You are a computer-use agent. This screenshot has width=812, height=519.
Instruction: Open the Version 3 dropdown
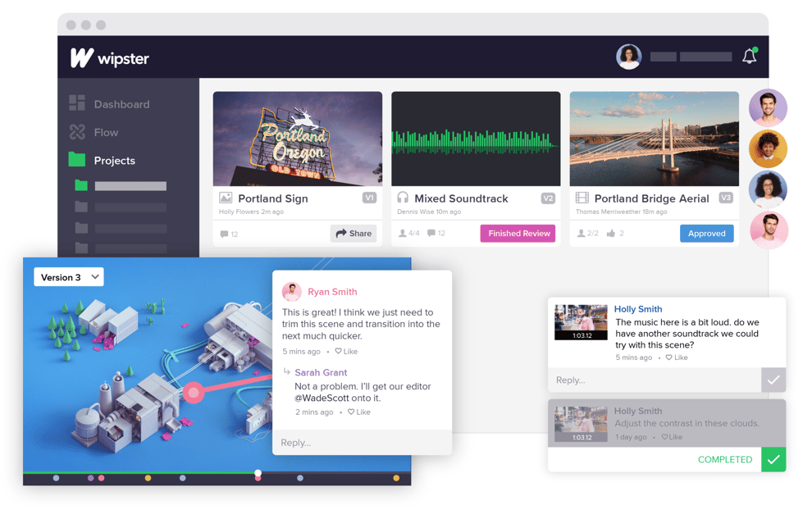coord(68,276)
